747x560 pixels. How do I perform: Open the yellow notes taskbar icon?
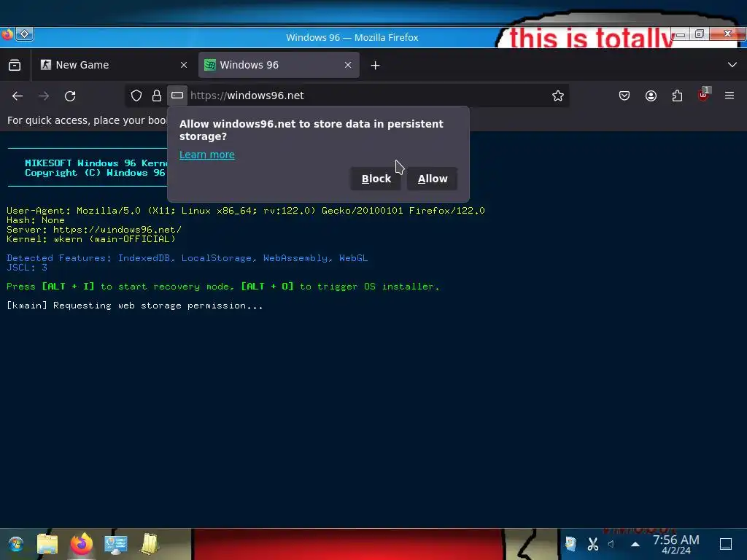coord(149,544)
